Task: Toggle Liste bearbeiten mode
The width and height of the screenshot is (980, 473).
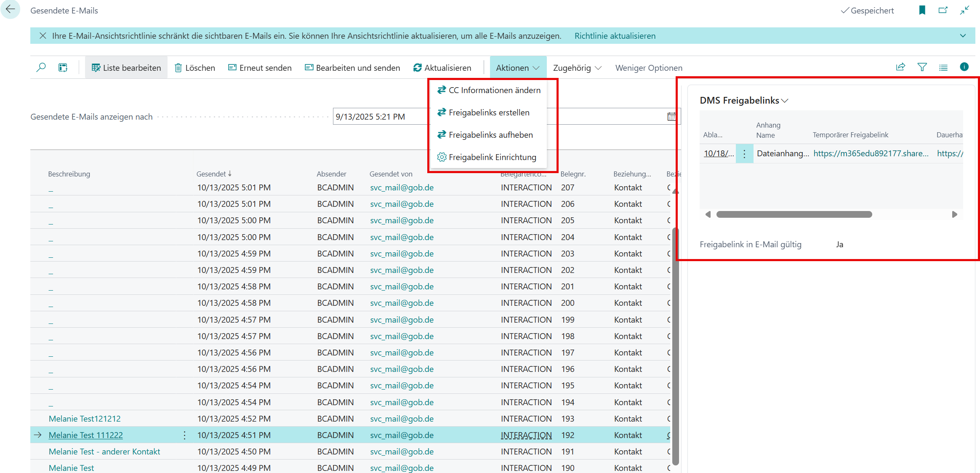Action: point(126,68)
